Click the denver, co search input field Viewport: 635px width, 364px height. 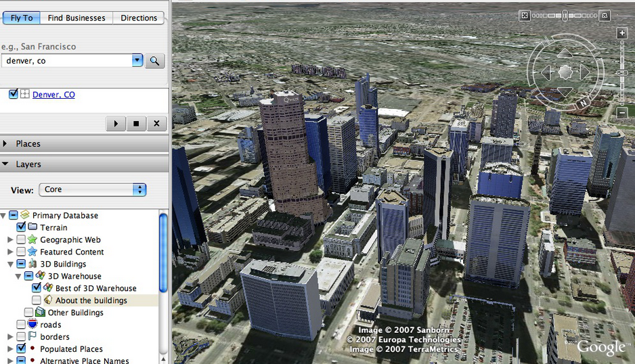67,61
